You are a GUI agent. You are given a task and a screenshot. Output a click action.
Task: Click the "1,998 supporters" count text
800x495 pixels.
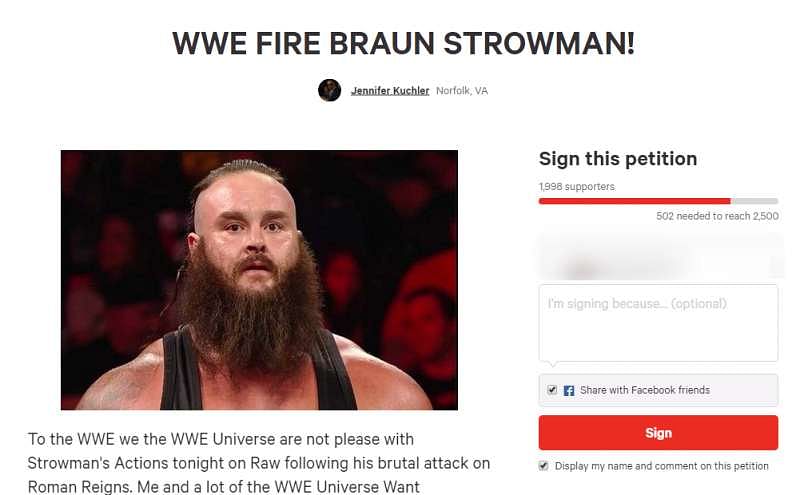tap(577, 187)
